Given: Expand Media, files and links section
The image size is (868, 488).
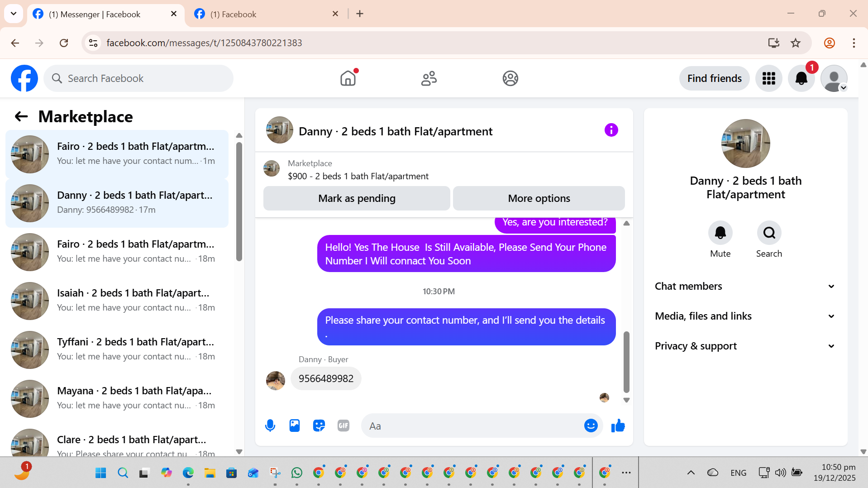Looking at the screenshot, I should [x=745, y=316].
